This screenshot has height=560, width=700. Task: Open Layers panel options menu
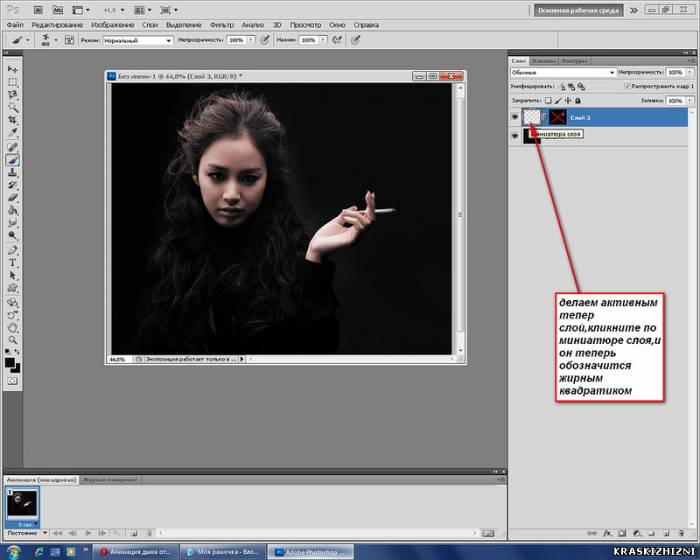tap(692, 60)
